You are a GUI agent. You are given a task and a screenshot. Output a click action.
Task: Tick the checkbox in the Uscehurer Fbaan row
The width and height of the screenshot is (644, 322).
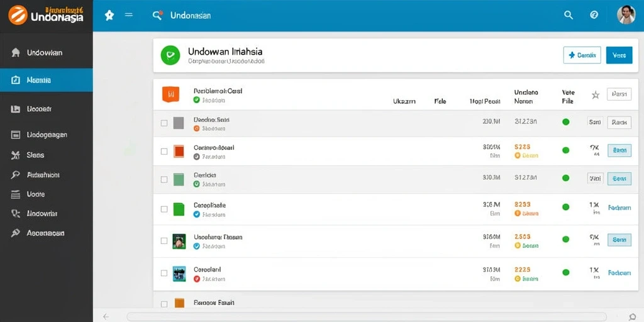[164, 241]
